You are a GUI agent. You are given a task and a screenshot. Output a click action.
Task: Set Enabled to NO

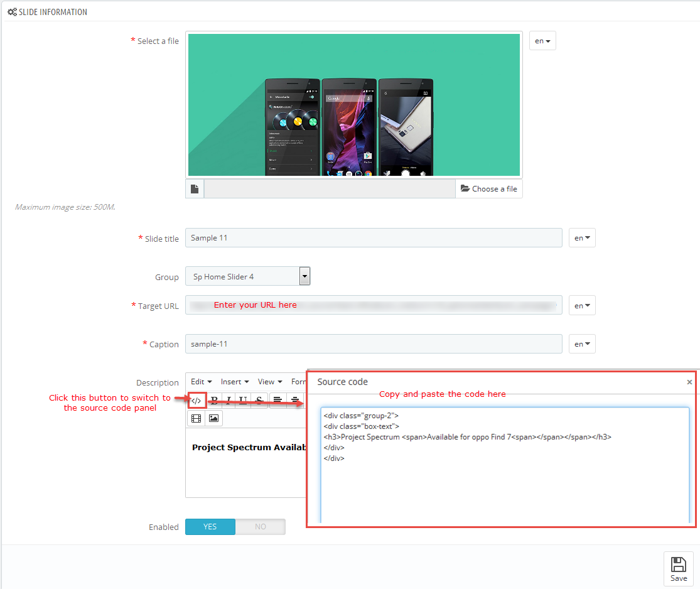click(261, 527)
